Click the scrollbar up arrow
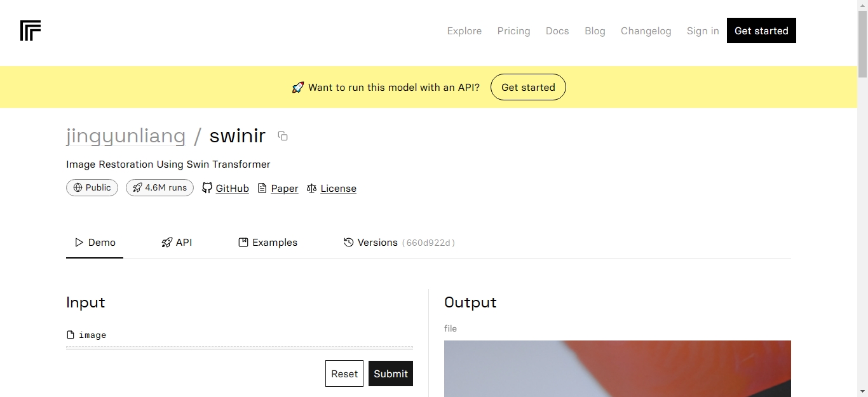This screenshot has height=397, width=868. (862, 6)
